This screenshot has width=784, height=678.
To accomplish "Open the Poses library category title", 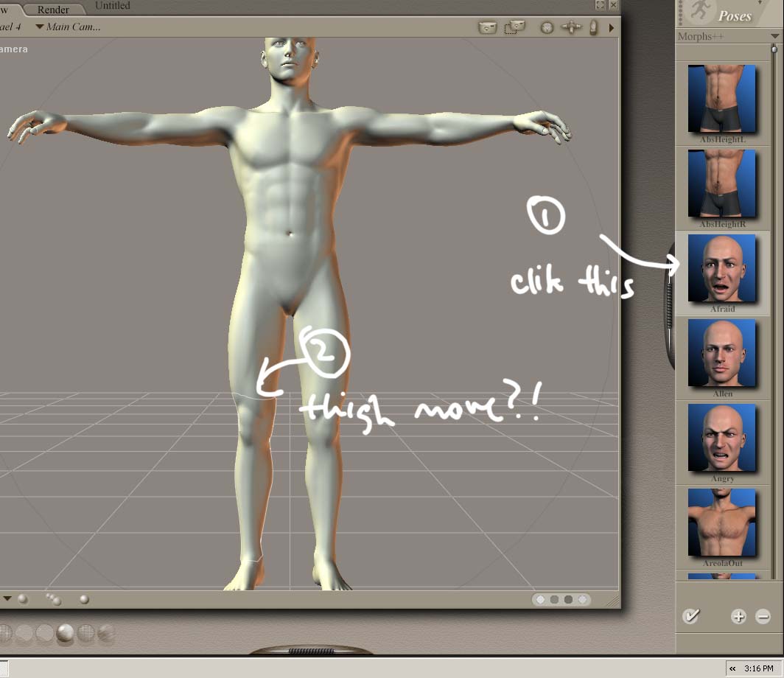I will [734, 16].
